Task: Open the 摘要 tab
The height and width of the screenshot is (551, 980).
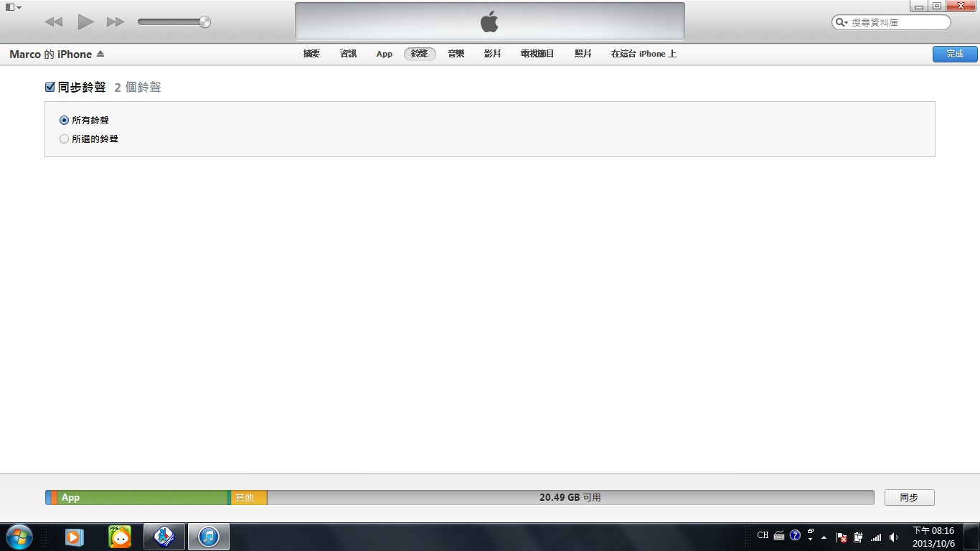Action: pyautogui.click(x=311, y=54)
